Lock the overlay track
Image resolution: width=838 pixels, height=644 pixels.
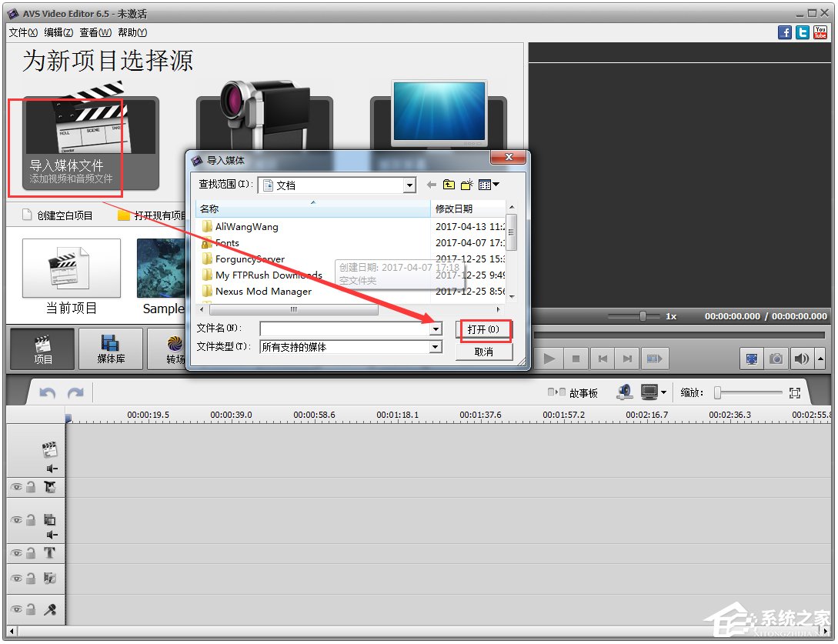click(31, 519)
